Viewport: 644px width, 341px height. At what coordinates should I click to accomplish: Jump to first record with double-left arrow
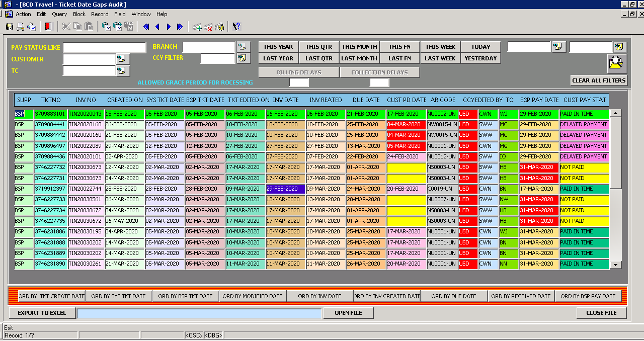146,27
